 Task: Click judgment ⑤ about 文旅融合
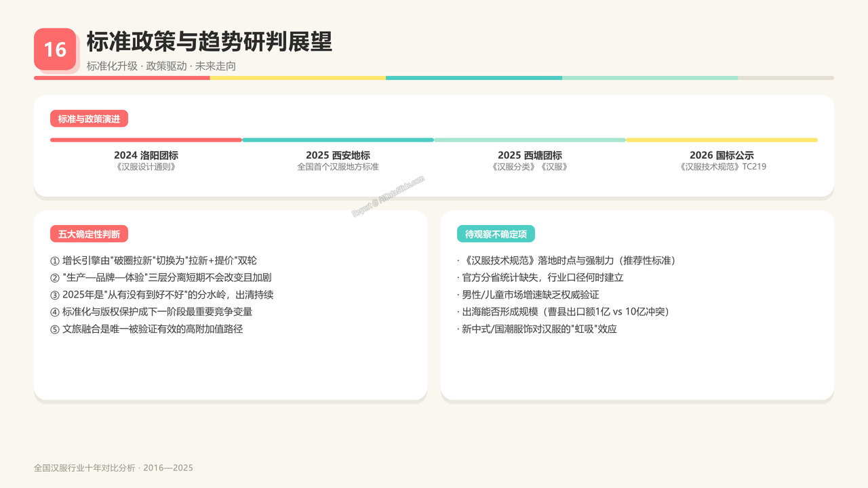click(146, 329)
